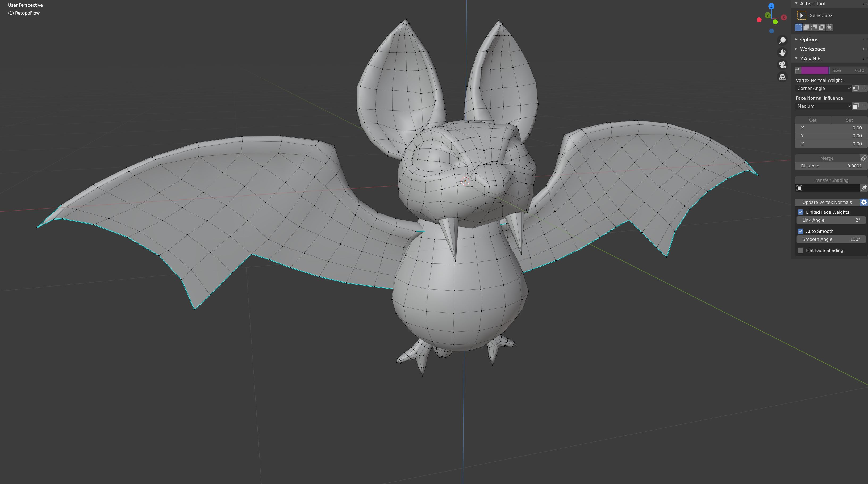Click the Smooth Angle 130° slider

coord(831,239)
